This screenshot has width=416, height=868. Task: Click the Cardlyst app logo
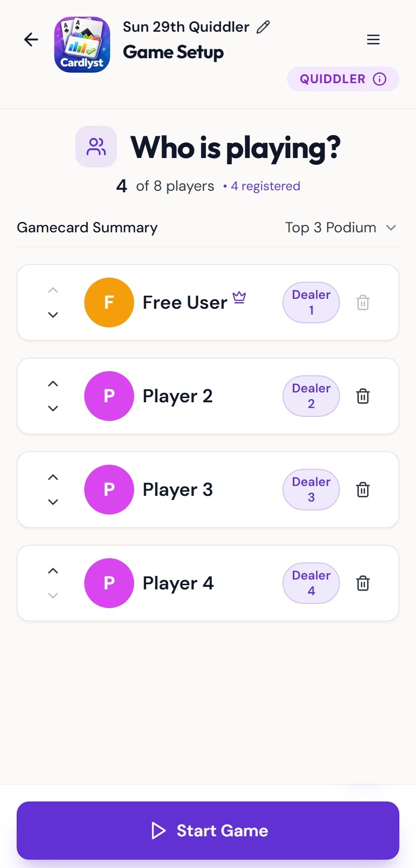pyautogui.click(x=82, y=45)
